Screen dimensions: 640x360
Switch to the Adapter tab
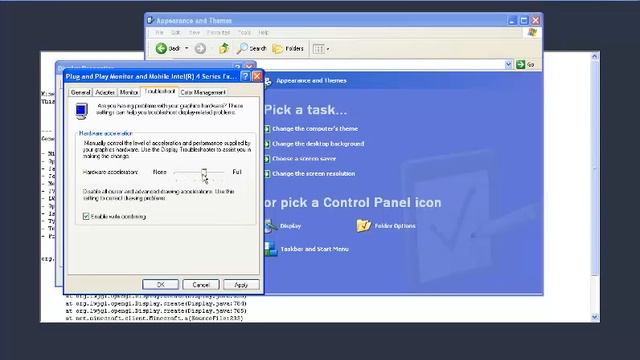[105, 93]
